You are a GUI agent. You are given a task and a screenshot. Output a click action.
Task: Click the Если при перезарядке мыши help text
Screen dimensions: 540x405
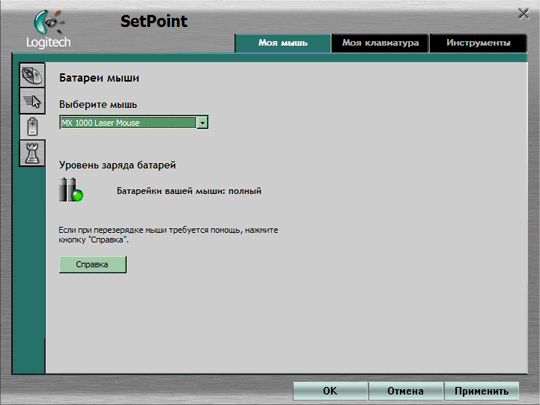point(168,235)
